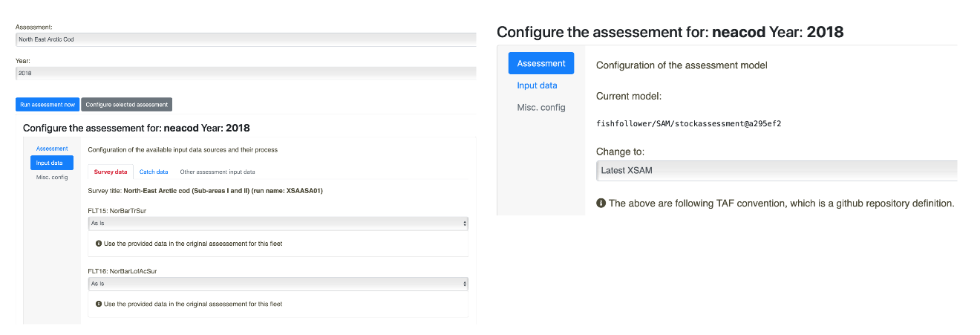This screenshot has width=980, height=335.
Task: Click the info icon under the FLT16 dropdown
Action: click(x=99, y=304)
